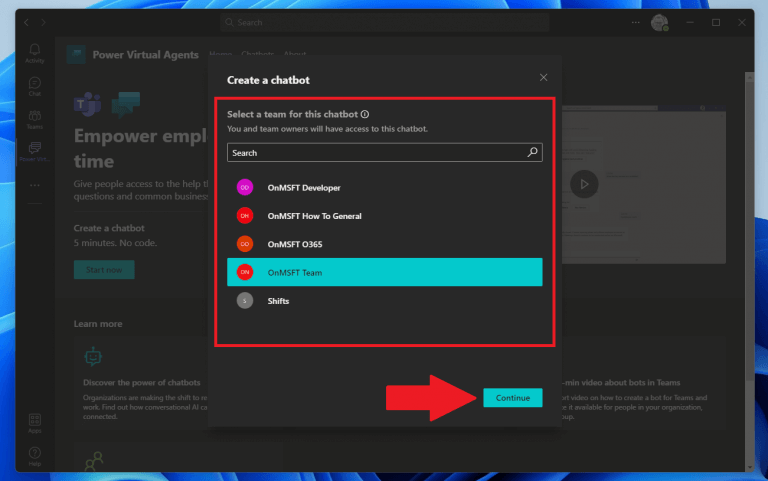This screenshot has height=481, width=768.
Task: Open the Activity bell icon in sidebar
Action: coord(34,53)
